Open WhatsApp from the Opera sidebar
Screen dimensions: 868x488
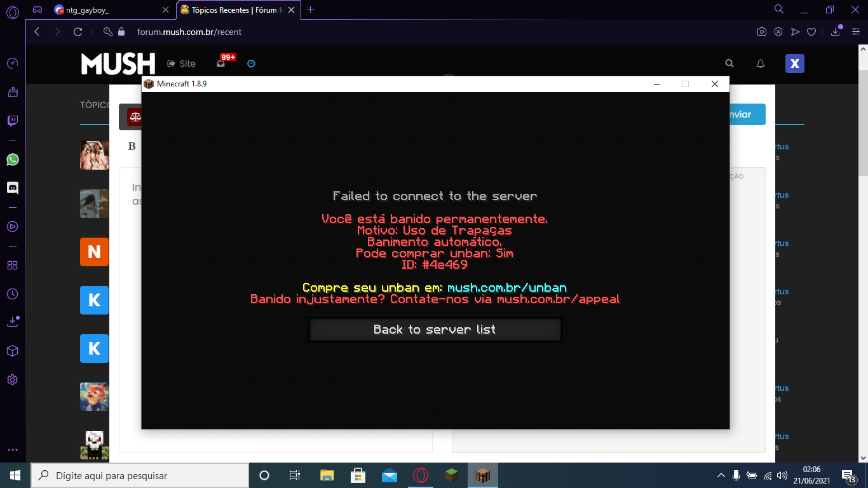(x=13, y=159)
